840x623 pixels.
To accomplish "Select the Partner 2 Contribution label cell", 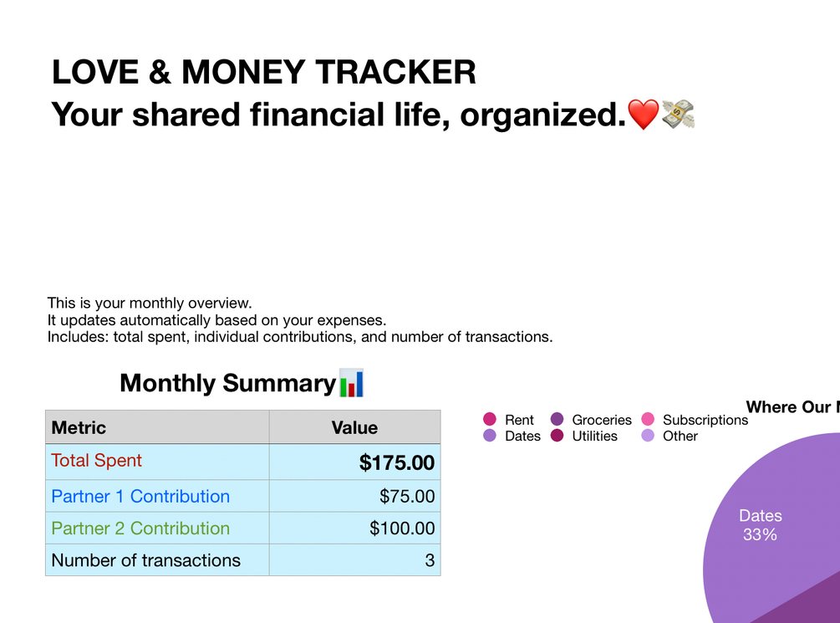I will (x=157, y=529).
